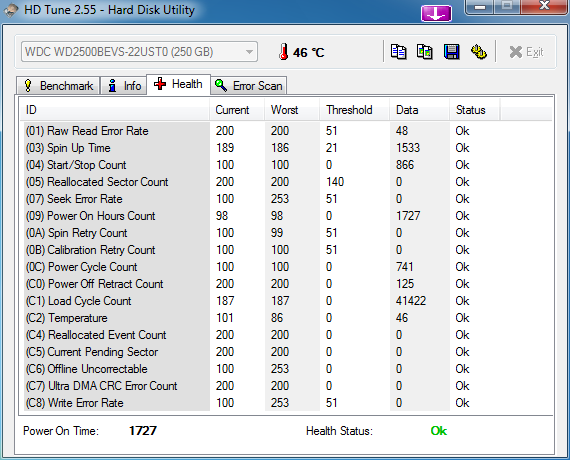
Task: Switch to the Error Scan tab
Action: [249, 86]
